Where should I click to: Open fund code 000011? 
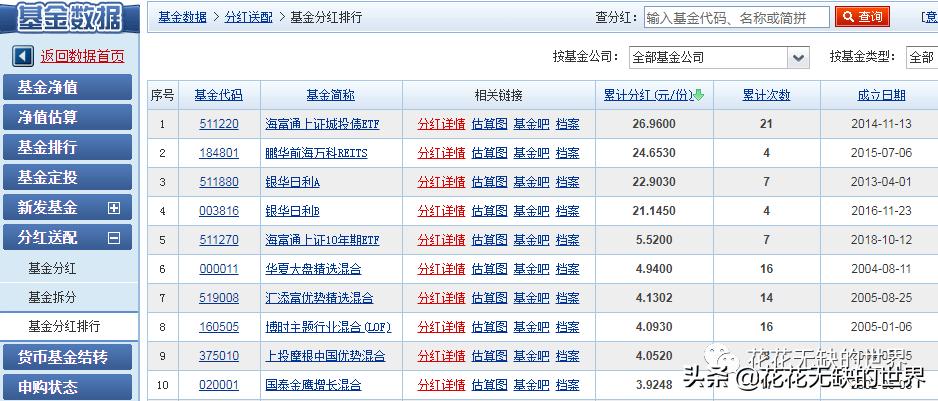click(x=218, y=269)
